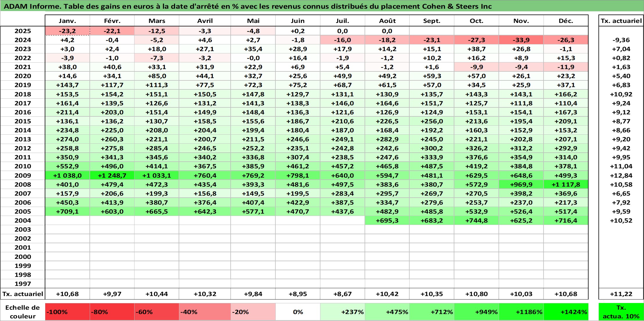Click the 'Echelle de couleur' label
This screenshot has height=321, width=644.
click(x=23, y=312)
